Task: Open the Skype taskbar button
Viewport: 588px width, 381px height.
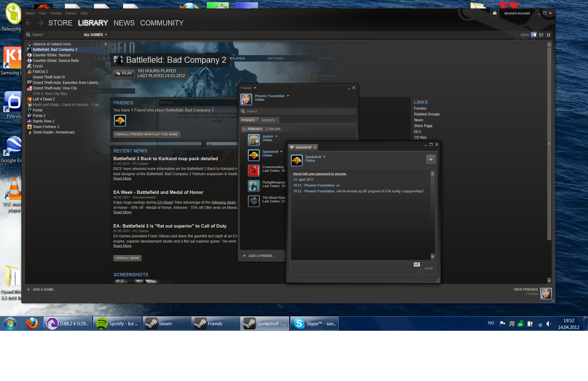Action: click(315, 323)
